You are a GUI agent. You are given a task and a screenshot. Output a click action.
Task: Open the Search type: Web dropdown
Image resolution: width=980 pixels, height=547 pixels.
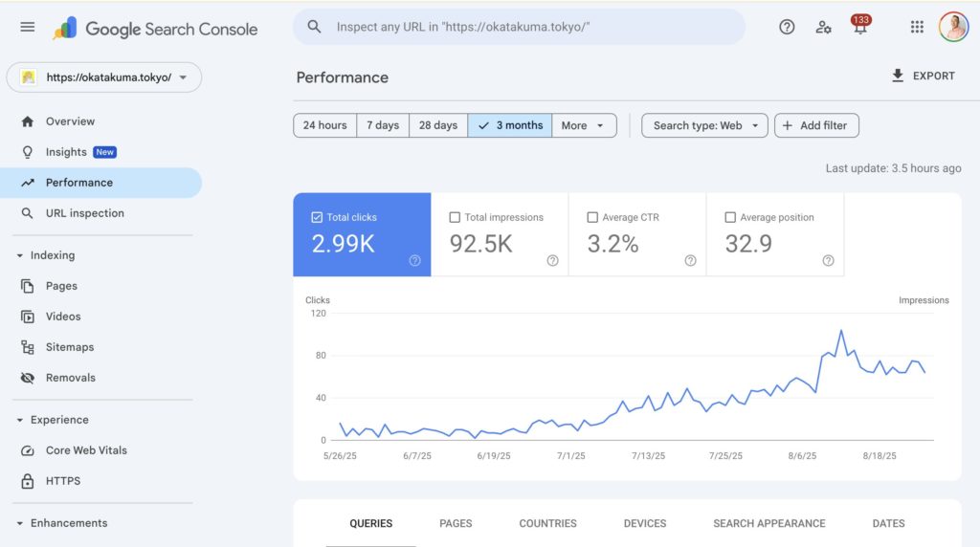704,125
